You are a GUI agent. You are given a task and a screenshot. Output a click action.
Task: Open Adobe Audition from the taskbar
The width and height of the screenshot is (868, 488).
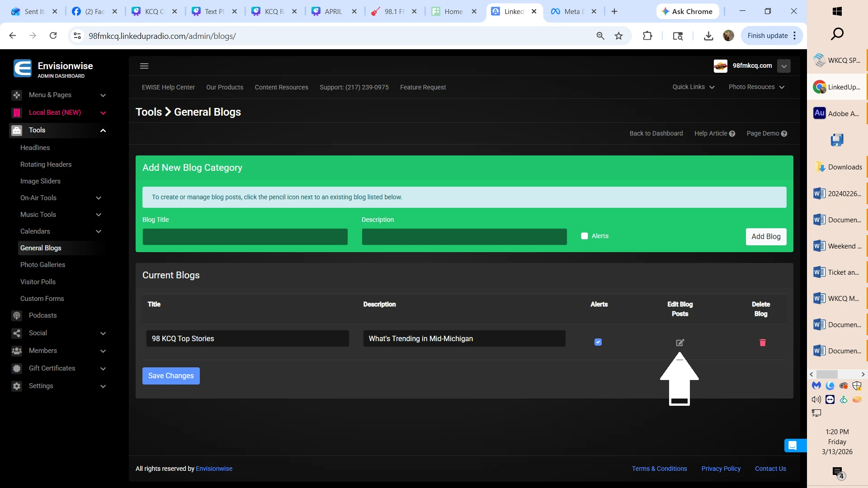tap(836, 113)
